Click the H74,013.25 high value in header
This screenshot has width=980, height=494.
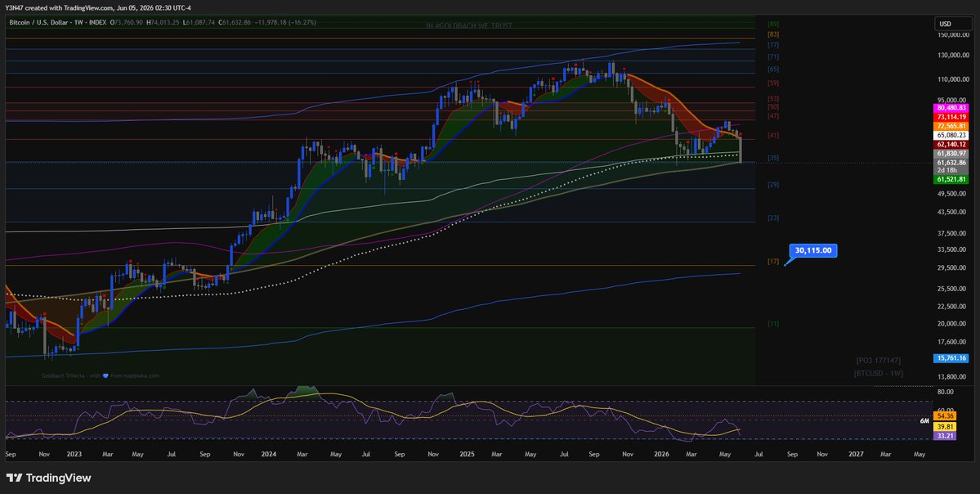(x=163, y=23)
